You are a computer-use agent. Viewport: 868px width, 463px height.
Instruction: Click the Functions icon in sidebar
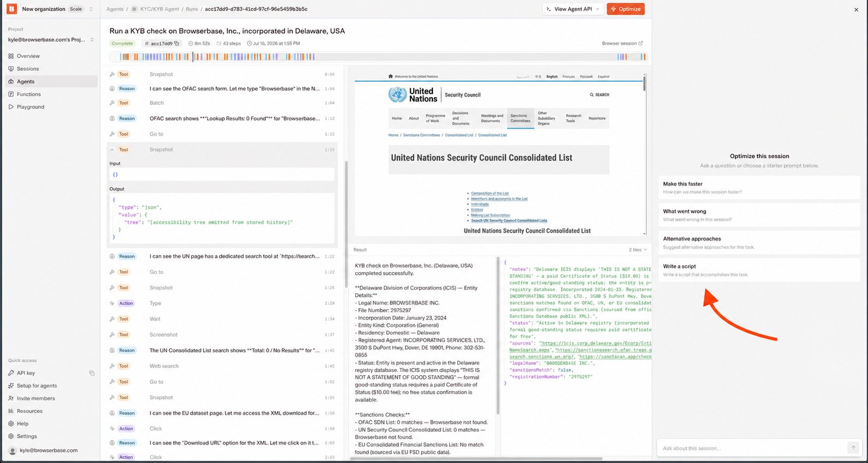pos(11,94)
